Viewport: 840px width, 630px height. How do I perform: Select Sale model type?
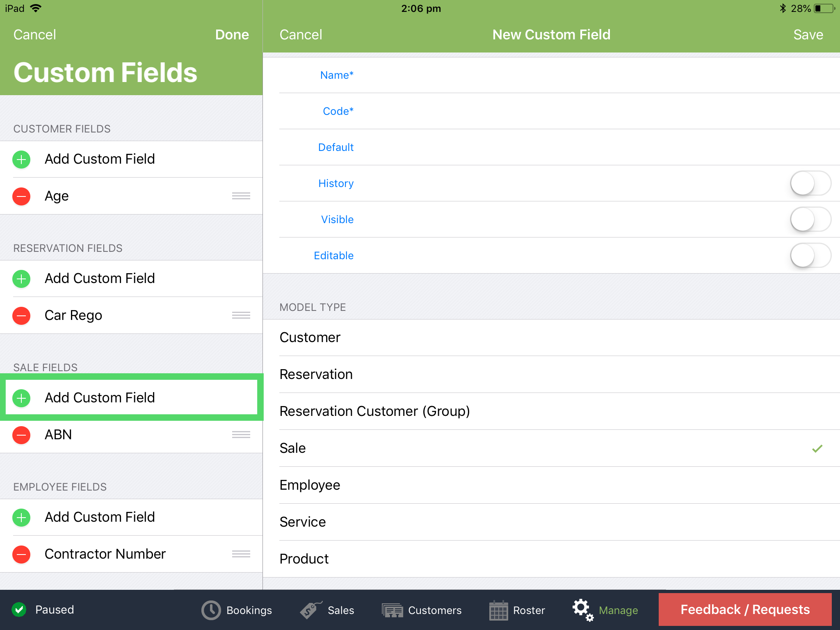[551, 448]
